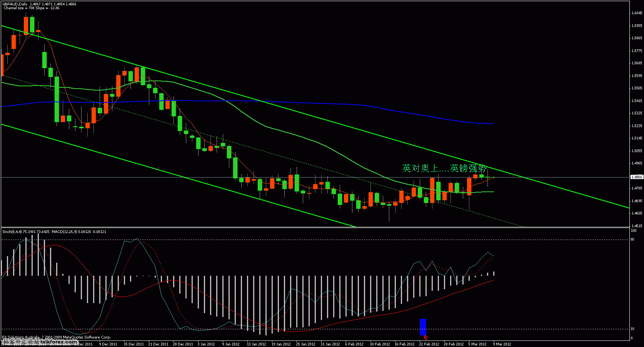Viewport: 644px width, 347px height.
Task: Click the 1.5685 price scale label
Action: tap(637, 63)
